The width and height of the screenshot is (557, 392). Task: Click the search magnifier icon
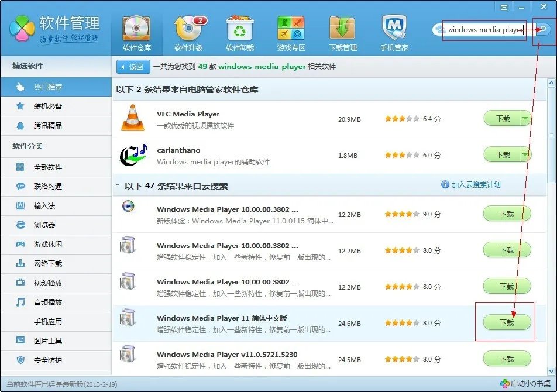click(543, 29)
